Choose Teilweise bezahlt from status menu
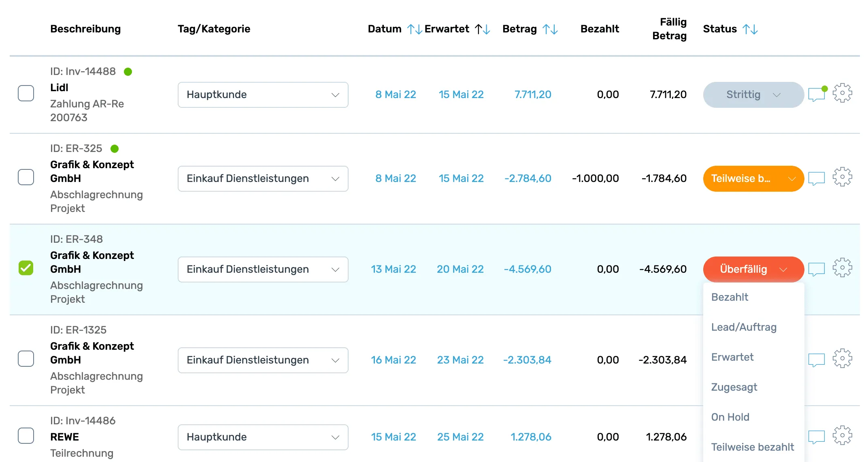Viewport: 868px width, 462px height. (x=753, y=447)
